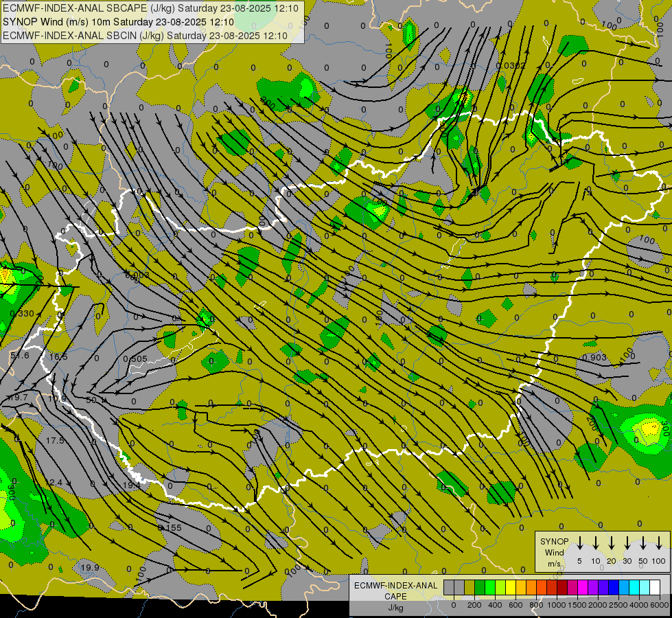Viewport: 672px width, 618px height.
Task: Select the SYNOP Wind 10m header line
Action: click(118, 22)
